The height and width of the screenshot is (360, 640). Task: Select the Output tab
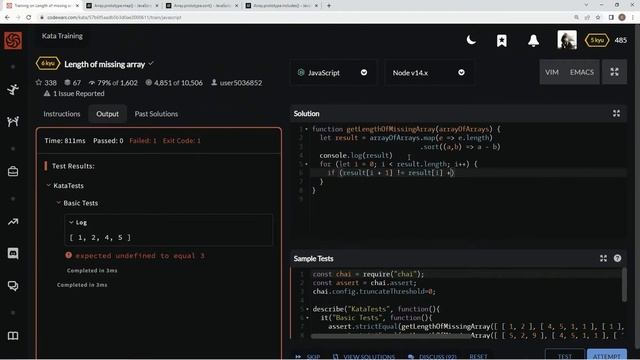tap(107, 114)
